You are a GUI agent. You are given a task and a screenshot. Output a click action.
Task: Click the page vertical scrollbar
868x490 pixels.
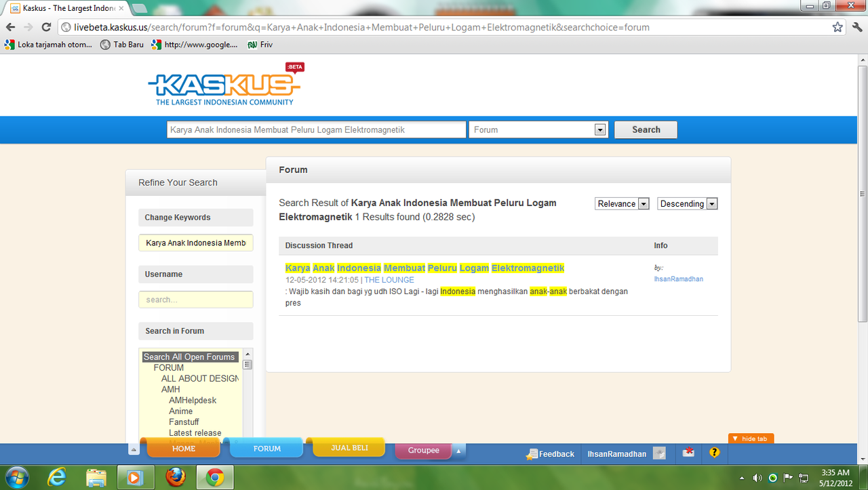click(863, 193)
